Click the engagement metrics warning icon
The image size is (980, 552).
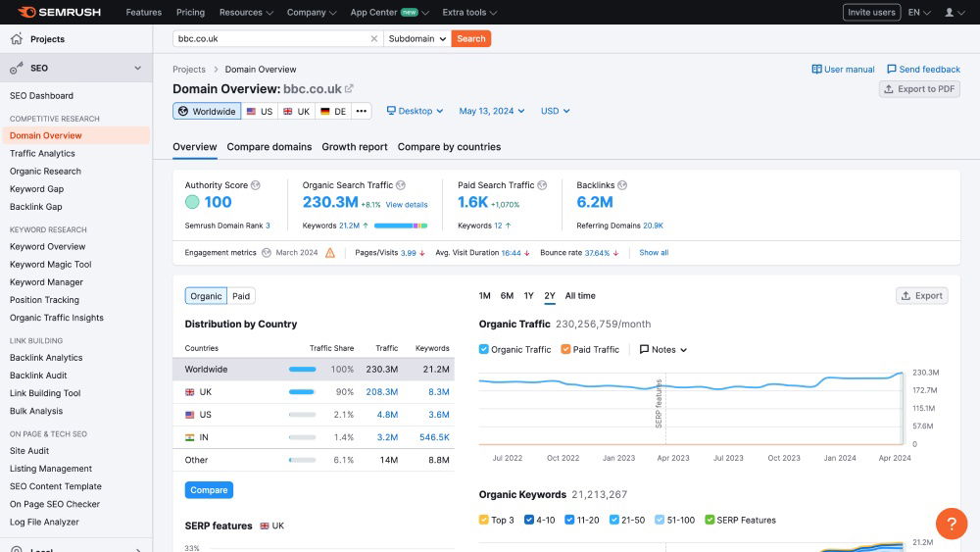[x=330, y=253]
